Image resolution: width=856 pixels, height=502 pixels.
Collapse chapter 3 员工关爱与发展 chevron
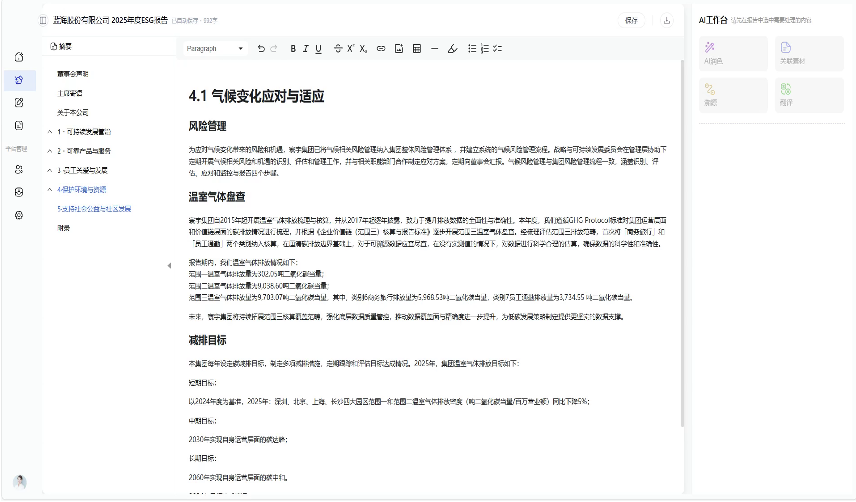[50, 170]
